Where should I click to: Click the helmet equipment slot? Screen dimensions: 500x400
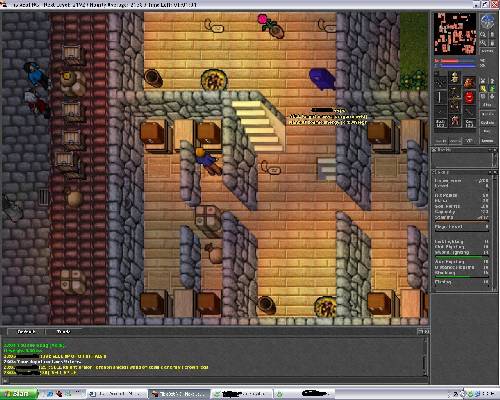point(454,78)
